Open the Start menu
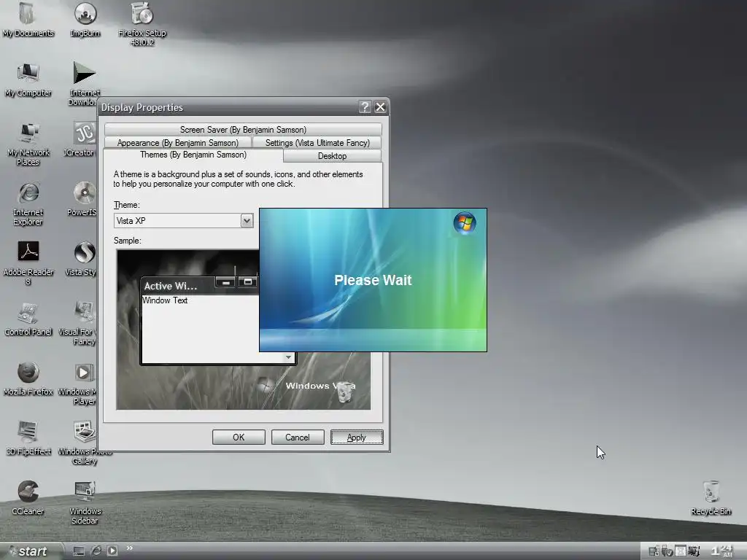This screenshot has height=560, width=747. [31, 551]
